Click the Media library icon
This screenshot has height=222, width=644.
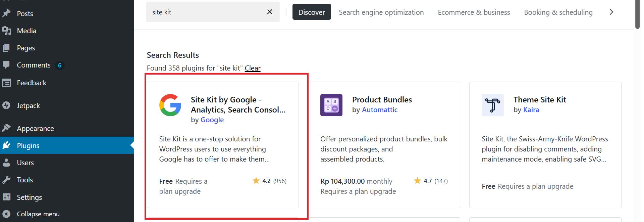pyautogui.click(x=6, y=31)
